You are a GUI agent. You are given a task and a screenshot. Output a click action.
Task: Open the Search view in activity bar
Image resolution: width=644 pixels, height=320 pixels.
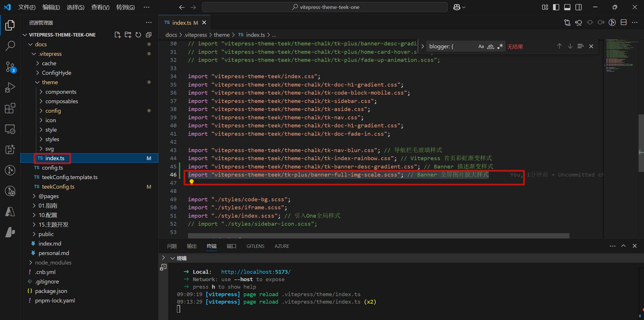point(10,46)
